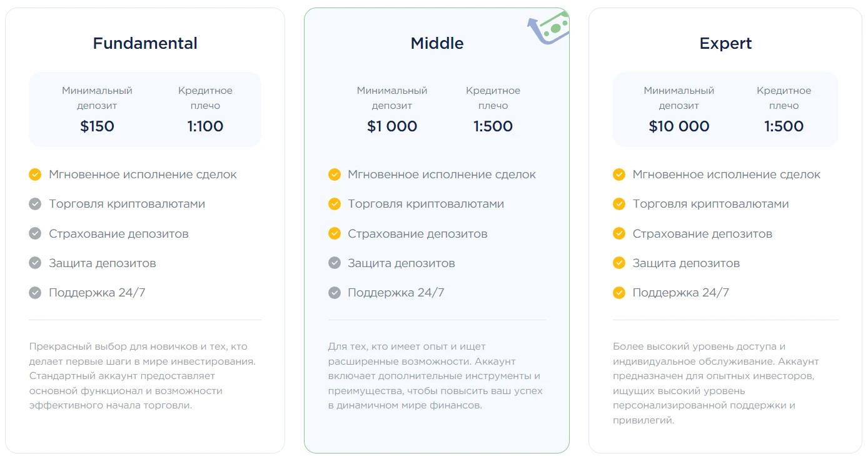
Task: Click yellow check beside Middle's Страхование депозитов
Action: point(335,233)
